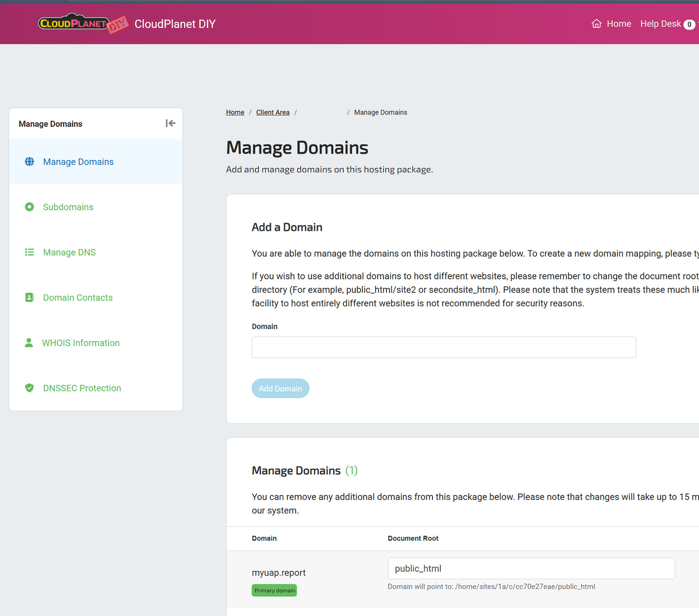Open Domain Contacts page

[96, 298]
